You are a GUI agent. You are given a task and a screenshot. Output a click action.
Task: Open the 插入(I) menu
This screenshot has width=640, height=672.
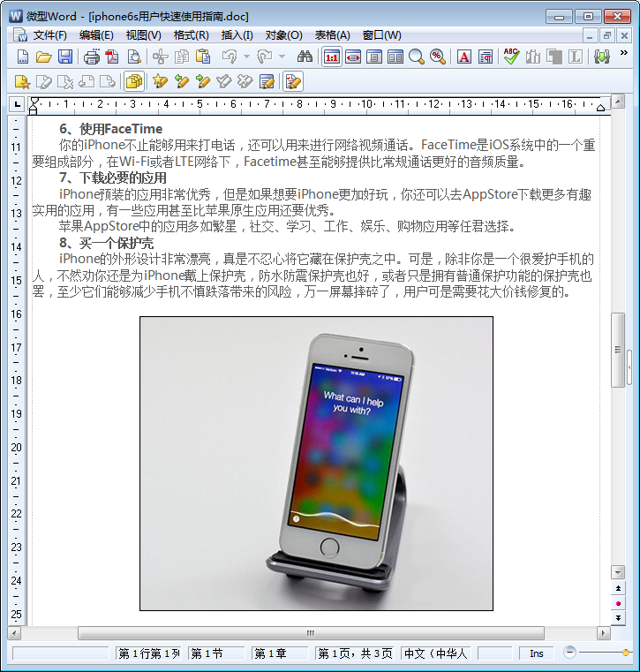pyautogui.click(x=237, y=35)
